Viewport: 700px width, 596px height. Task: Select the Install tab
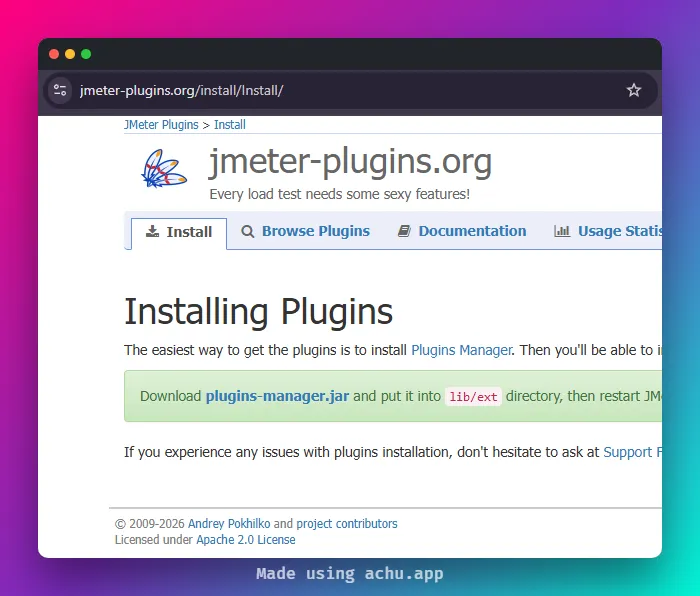pos(179,233)
